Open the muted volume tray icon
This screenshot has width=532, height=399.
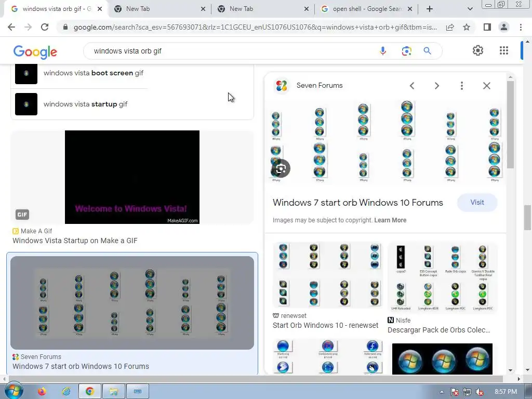(480, 392)
